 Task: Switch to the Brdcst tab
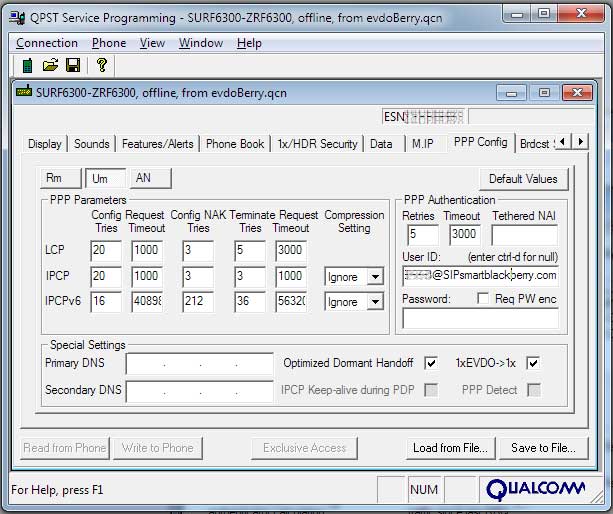[x=536, y=144]
